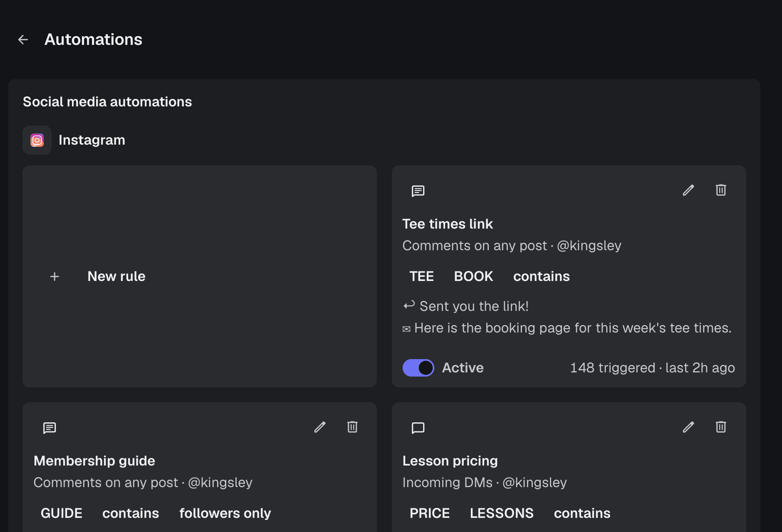This screenshot has height=532, width=782.
Task: Click the DM bubble icon on Lesson pricing
Action: point(418,428)
